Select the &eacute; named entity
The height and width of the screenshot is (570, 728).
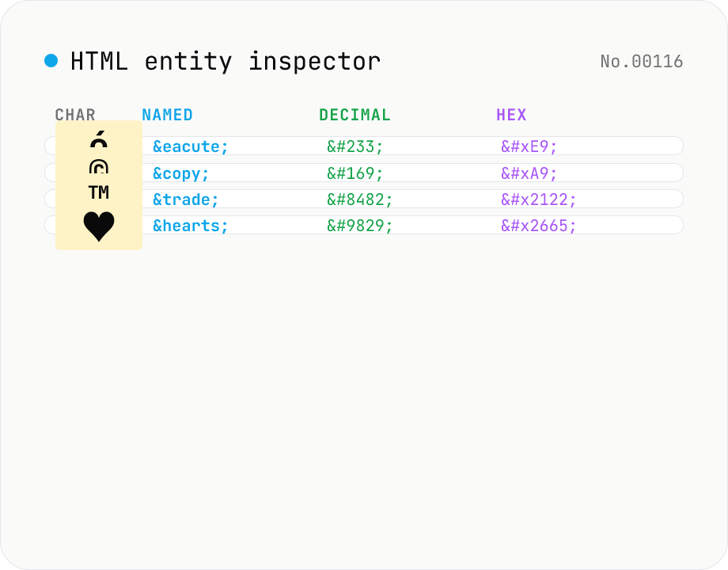tap(191, 146)
